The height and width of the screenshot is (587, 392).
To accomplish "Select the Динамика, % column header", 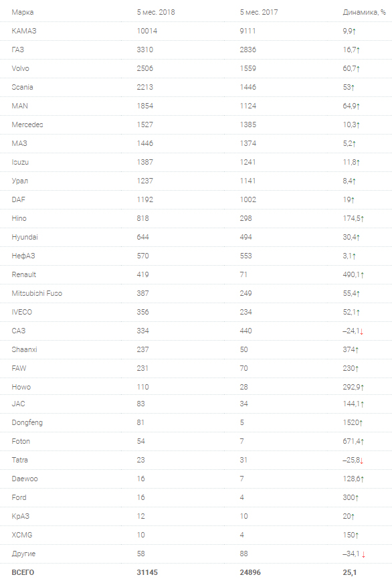I will pyautogui.click(x=365, y=12).
